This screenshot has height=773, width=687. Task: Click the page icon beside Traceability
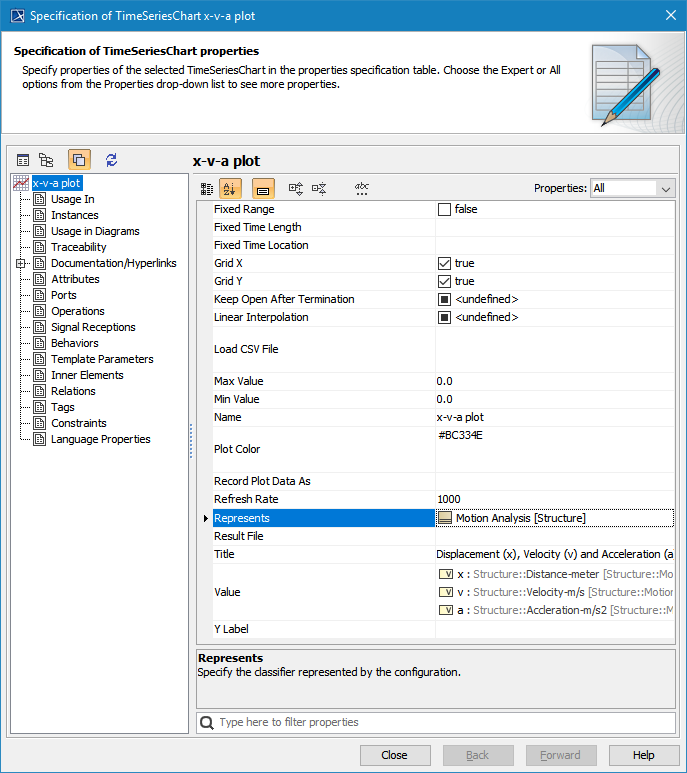tap(39, 247)
